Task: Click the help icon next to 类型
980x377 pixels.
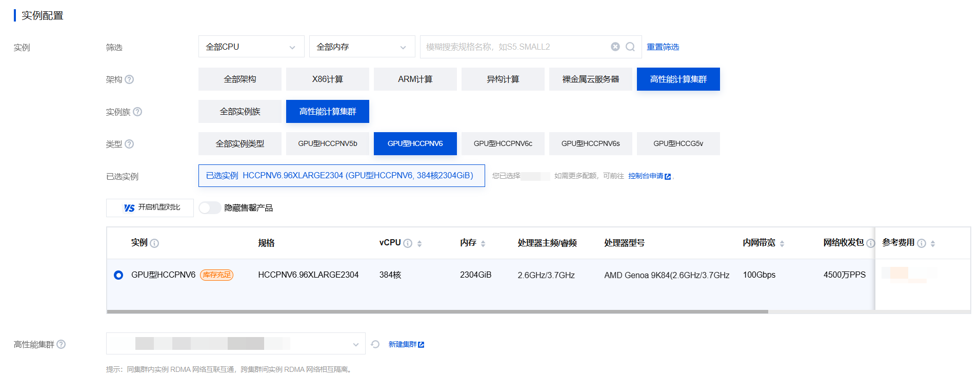Action: point(129,144)
